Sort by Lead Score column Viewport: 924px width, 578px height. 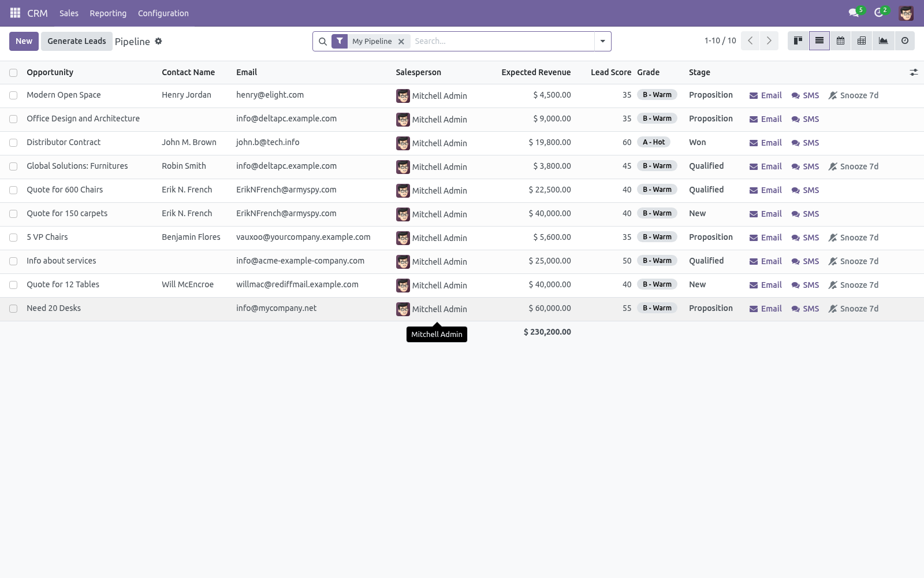(x=610, y=72)
